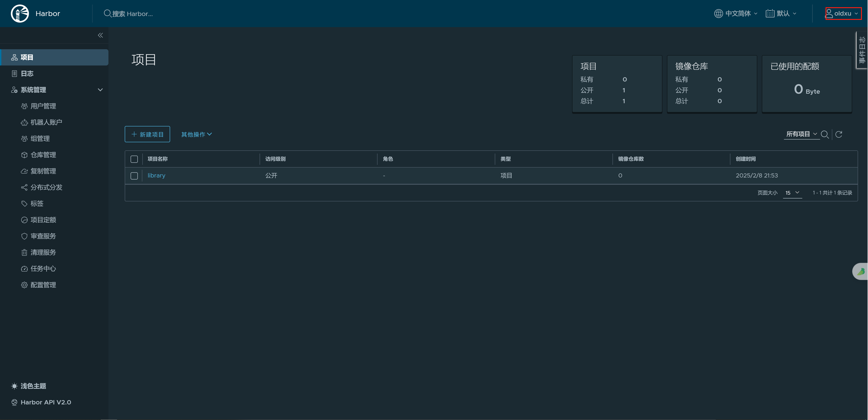Go to 日志 in the sidebar
Image resolution: width=868 pixels, height=420 pixels.
coord(27,73)
